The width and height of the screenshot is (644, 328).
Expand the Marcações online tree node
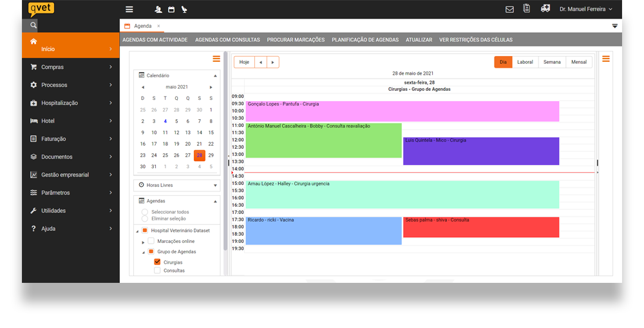143,242
